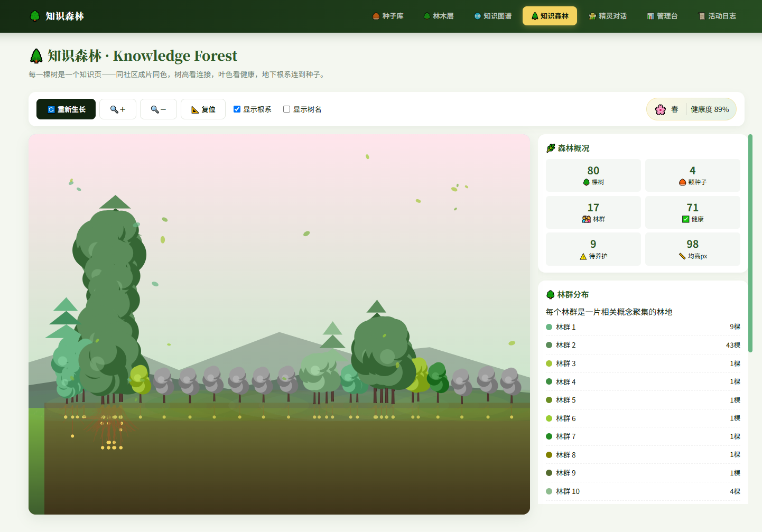Click the 林群 3 yellow-green color dot
Screen dimensions: 762x532
point(549,363)
